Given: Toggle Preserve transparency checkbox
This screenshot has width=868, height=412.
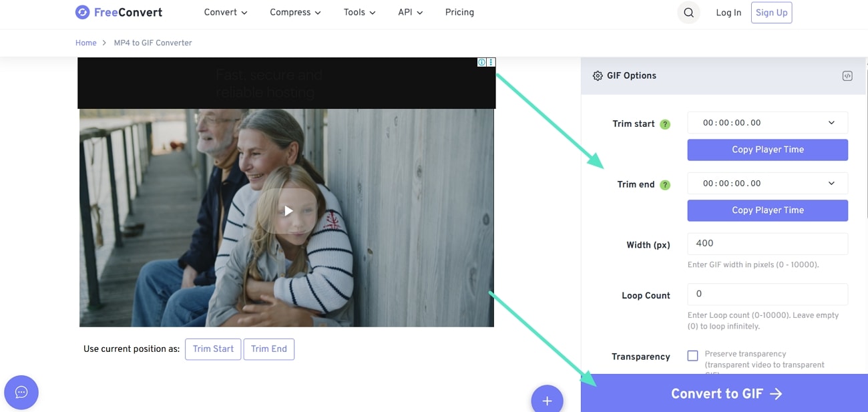Looking at the screenshot, I should coord(692,356).
